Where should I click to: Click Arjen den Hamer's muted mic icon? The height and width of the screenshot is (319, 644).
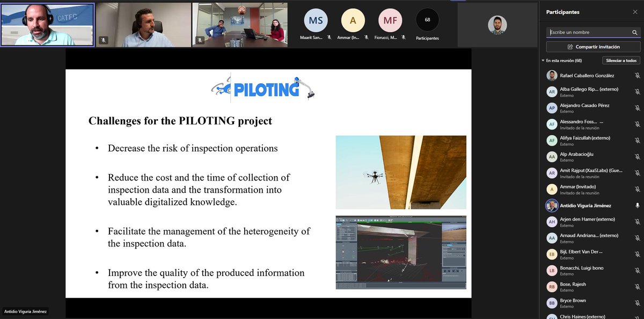tap(637, 222)
